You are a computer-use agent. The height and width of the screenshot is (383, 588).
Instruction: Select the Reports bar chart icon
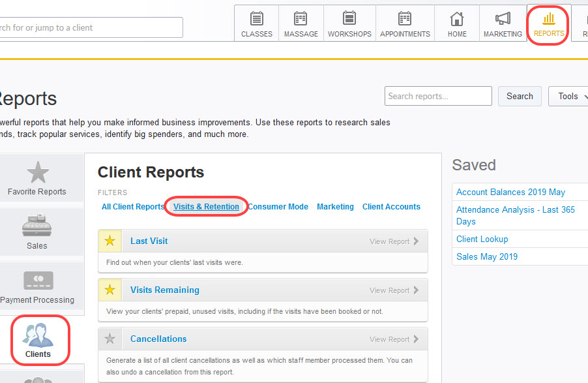pos(548,18)
